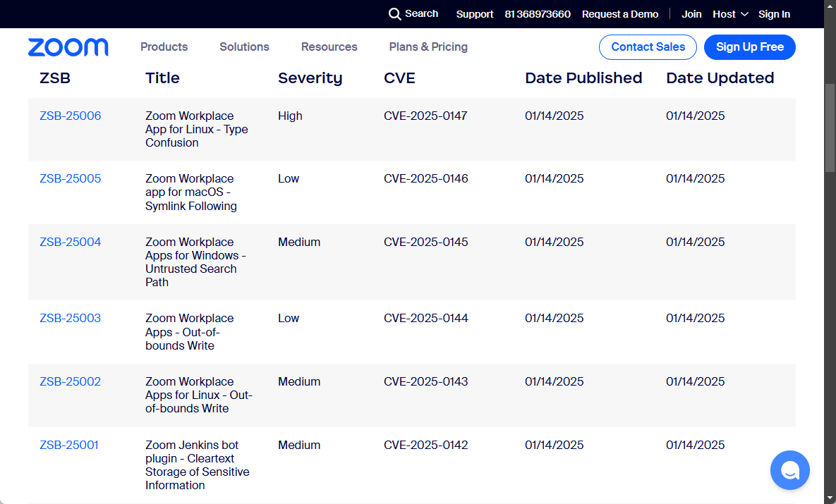This screenshot has width=836, height=504.
Task: Open the chat bubble widget
Action: coord(789,470)
